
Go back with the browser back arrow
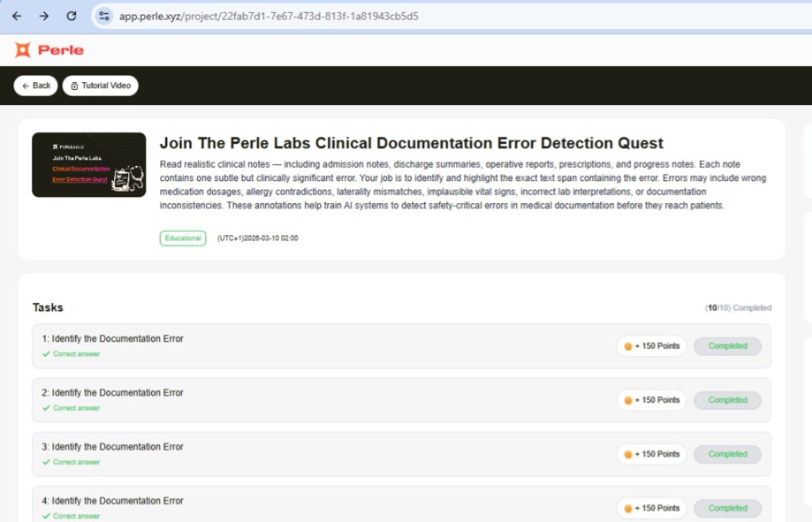click(x=17, y=16)
